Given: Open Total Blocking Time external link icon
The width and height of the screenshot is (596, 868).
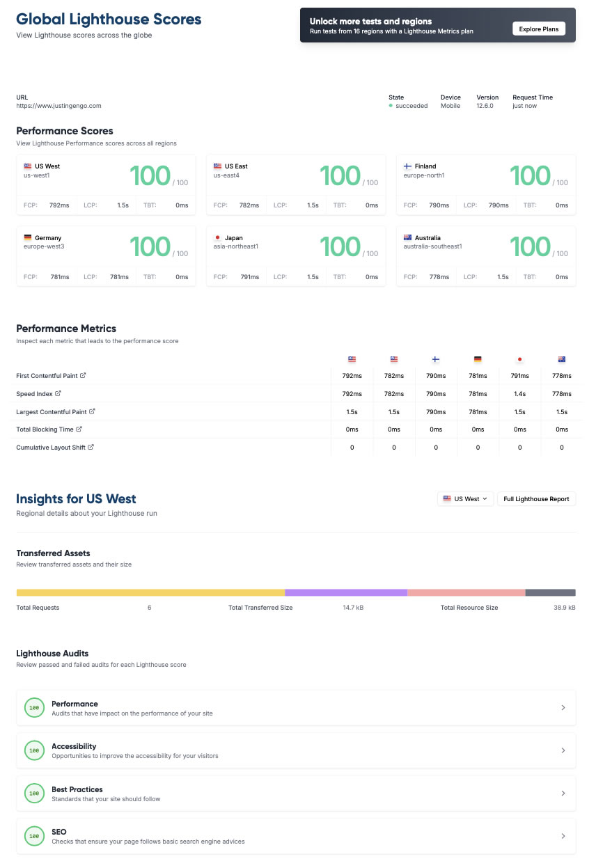Looking at the screenshot, I should tap(79, 429).
